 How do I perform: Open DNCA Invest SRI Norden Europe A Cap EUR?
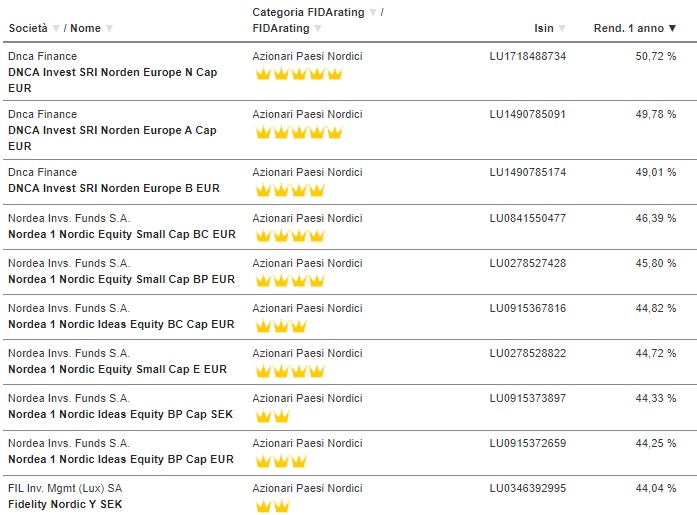point(112,138)
